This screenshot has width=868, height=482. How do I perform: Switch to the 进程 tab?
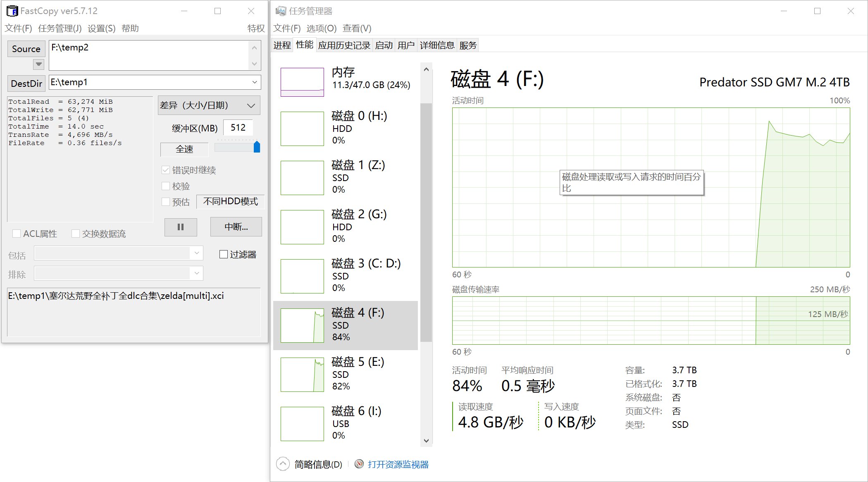coord(282,45)
